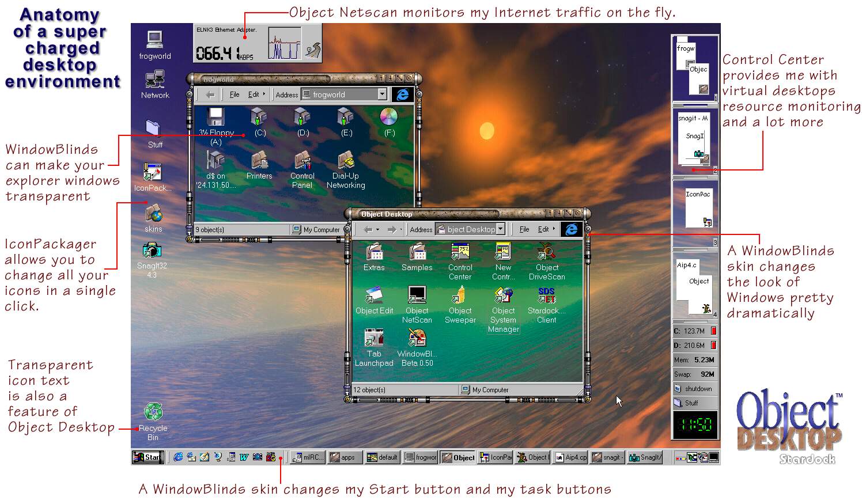Open the Extras folder in Object Desktop
862x504 pixels.
(374, 257)
